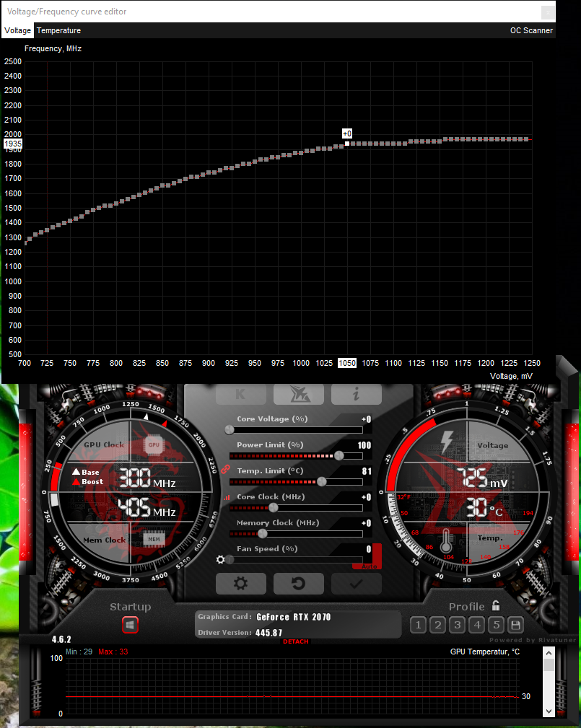Click the MEM chip icon in clock gauge
This screenshot has width=581, height=728.
tap(154, 540)
